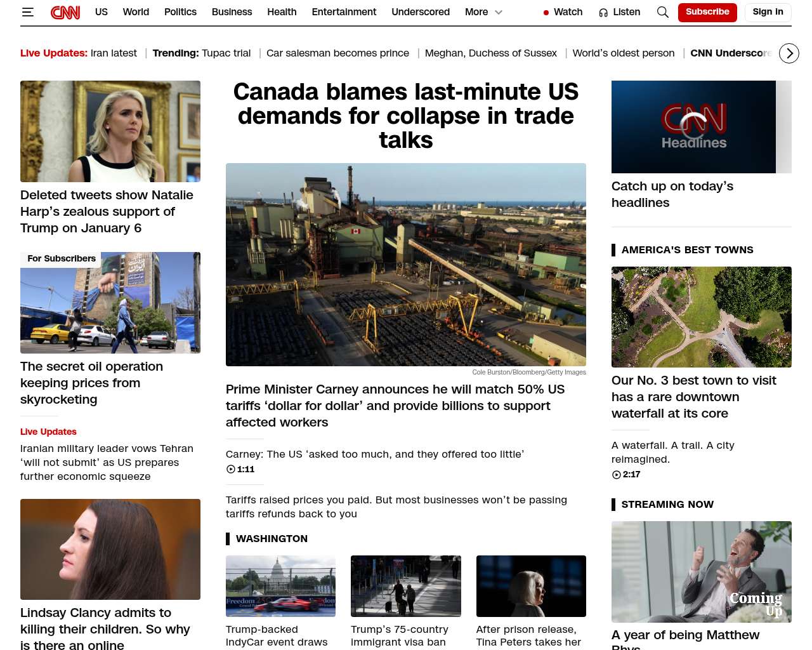This screenshot has width=812, height=650.
Task: Read Lindsay Clancy headline story
Action: [105, 628]
